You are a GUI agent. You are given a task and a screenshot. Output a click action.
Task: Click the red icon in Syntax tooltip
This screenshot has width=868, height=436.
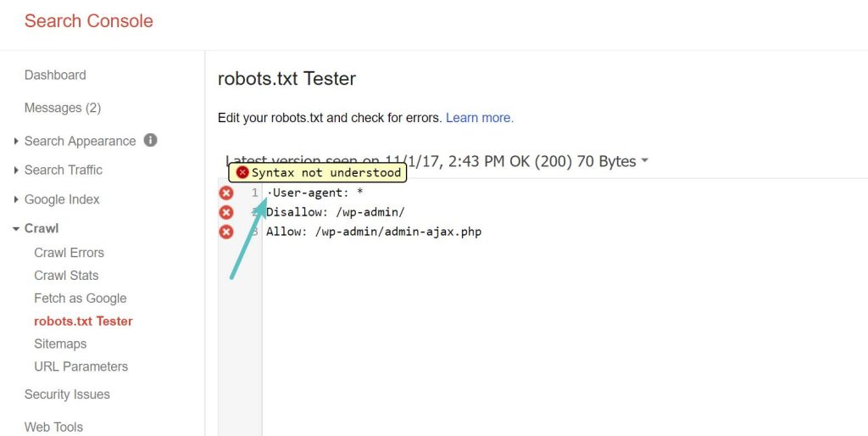242,172
